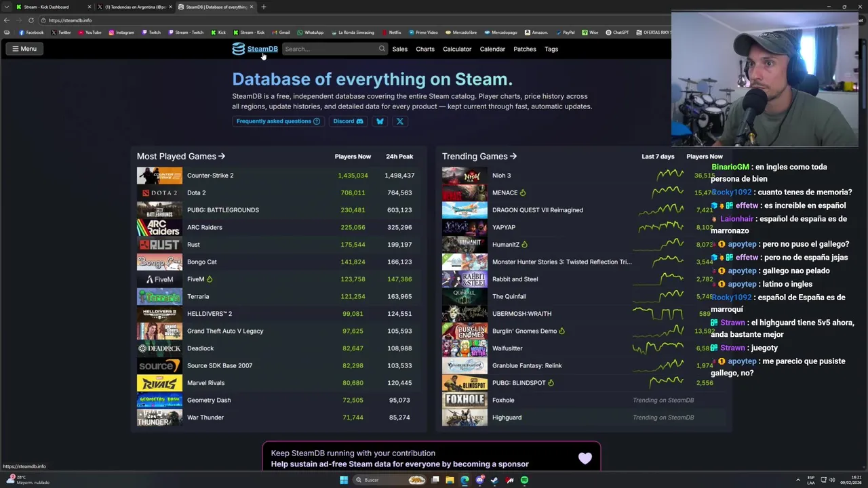Open the YAPYAP entry
The width and height of the screenshot is (868, 488).
504,227
